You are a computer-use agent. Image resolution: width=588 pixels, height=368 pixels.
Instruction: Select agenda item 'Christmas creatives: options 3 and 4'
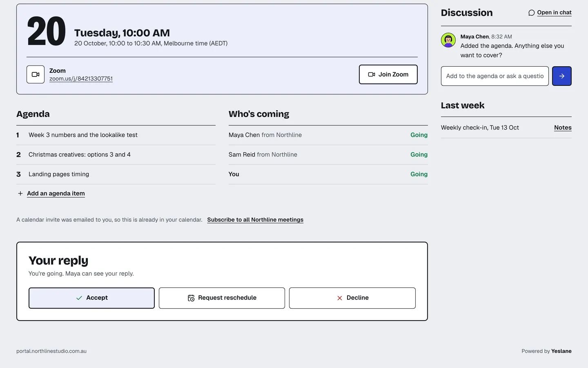coord(116,155)
